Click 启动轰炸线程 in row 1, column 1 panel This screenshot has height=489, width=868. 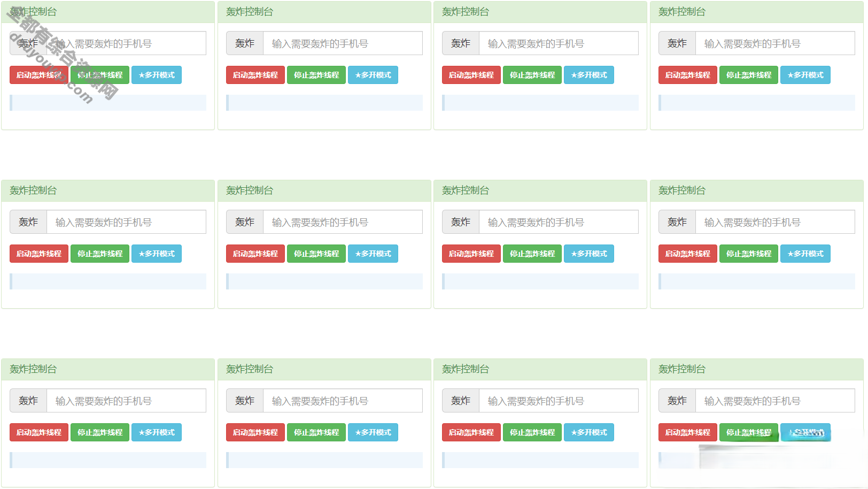[39, 75]
